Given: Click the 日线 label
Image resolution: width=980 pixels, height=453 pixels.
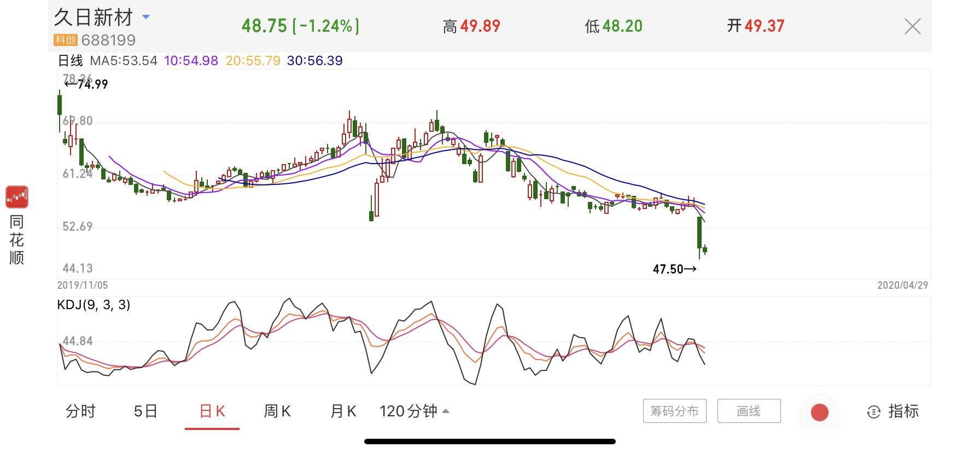Looking at the screenshot, I should (x=70, y=61).
